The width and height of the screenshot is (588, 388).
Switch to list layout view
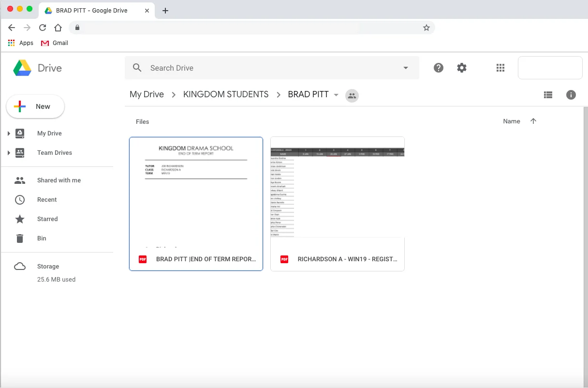pos(548,95)
